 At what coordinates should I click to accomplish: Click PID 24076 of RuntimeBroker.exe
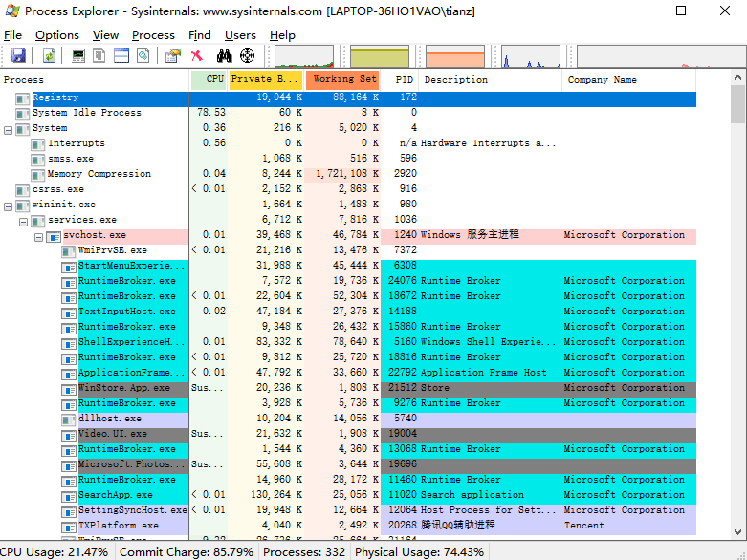402,281
